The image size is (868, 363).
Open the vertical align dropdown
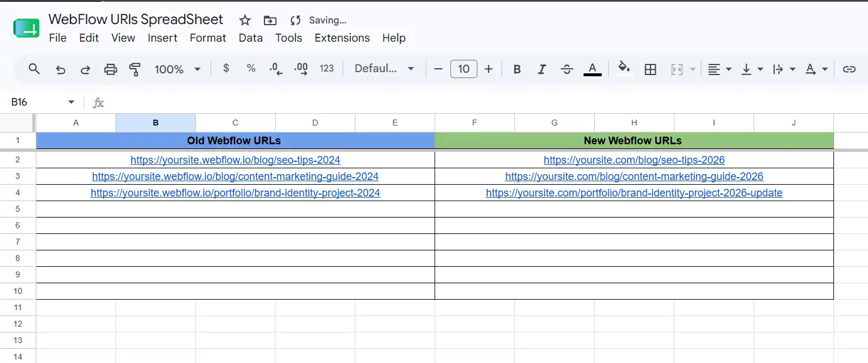click(752, 69)
